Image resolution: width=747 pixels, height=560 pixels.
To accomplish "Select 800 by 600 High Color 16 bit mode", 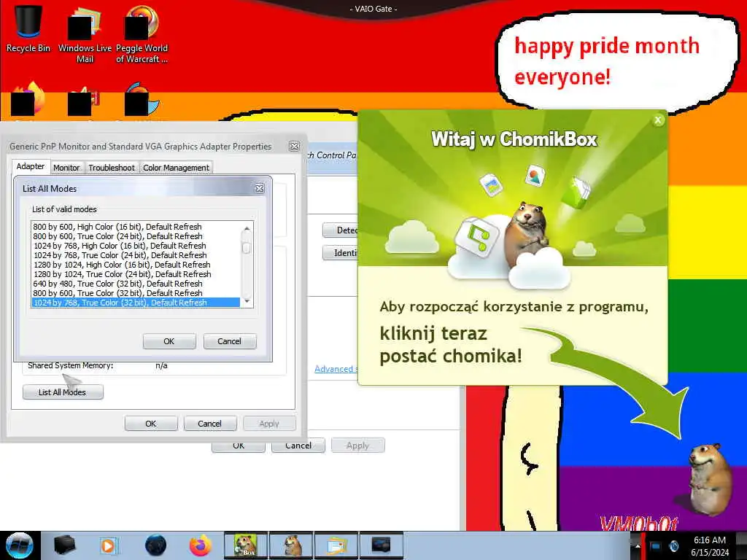I will [135, 227].
